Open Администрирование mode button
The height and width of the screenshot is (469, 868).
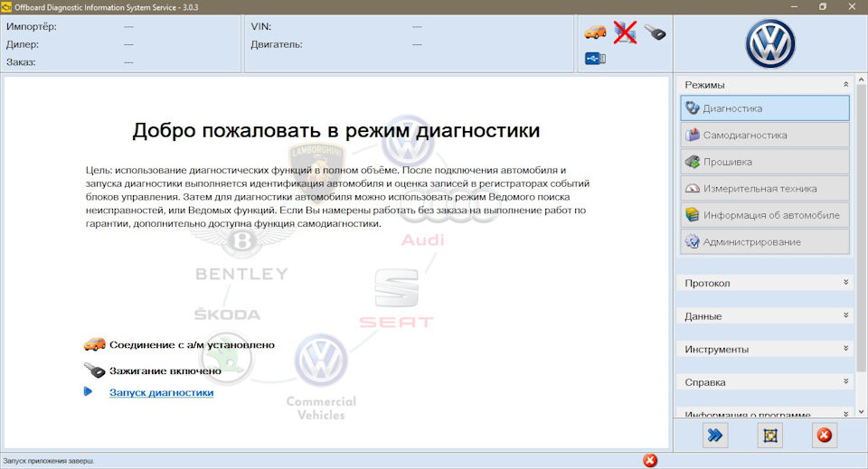pos(765,241)
